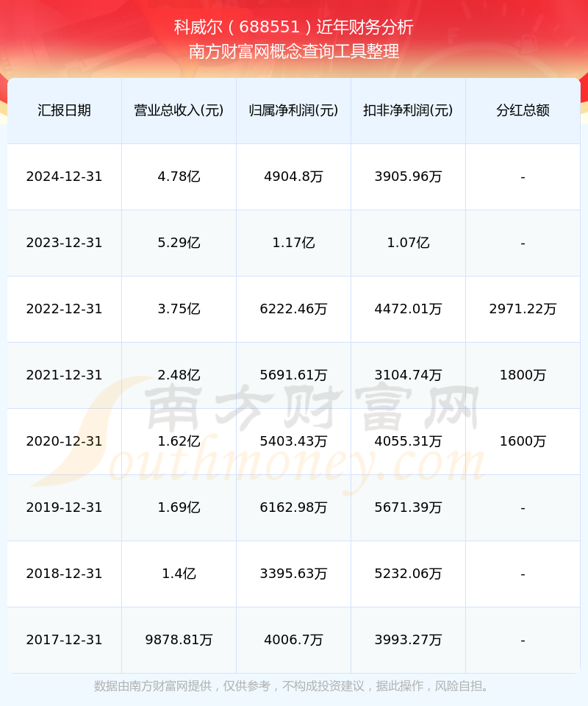Select the 汇报日期 column header
The height and width of the screenshot is (706, 588).
65,110
